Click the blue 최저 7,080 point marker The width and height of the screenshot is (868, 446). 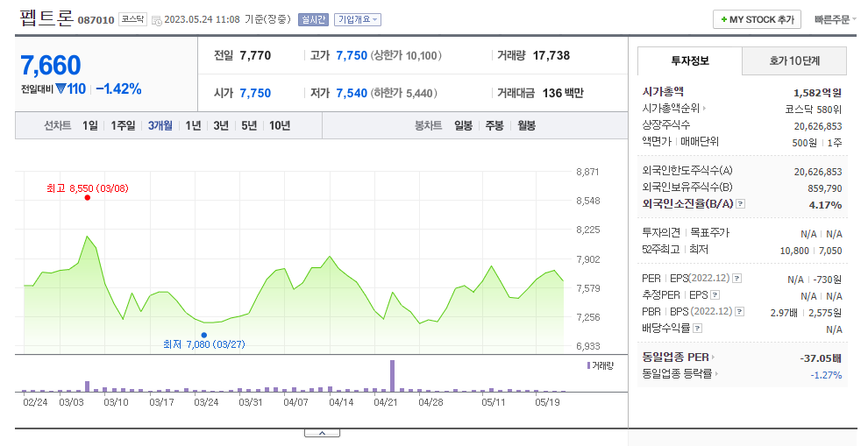204,335
